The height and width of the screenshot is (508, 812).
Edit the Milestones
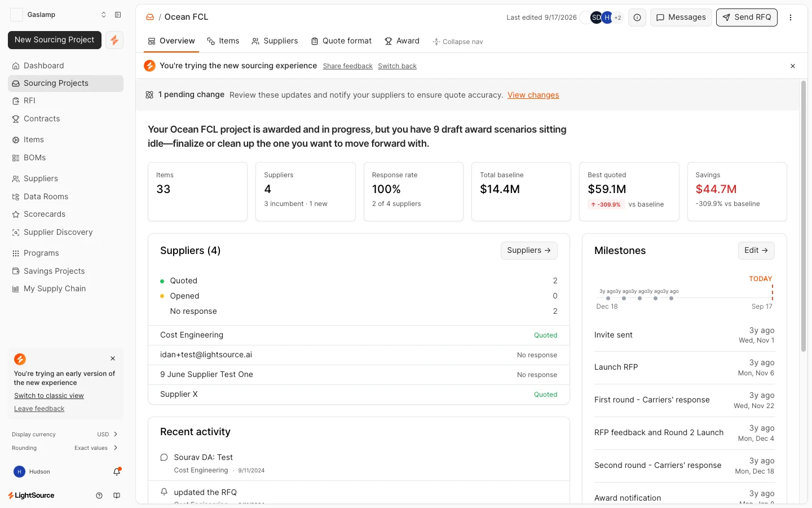(756, 251)
